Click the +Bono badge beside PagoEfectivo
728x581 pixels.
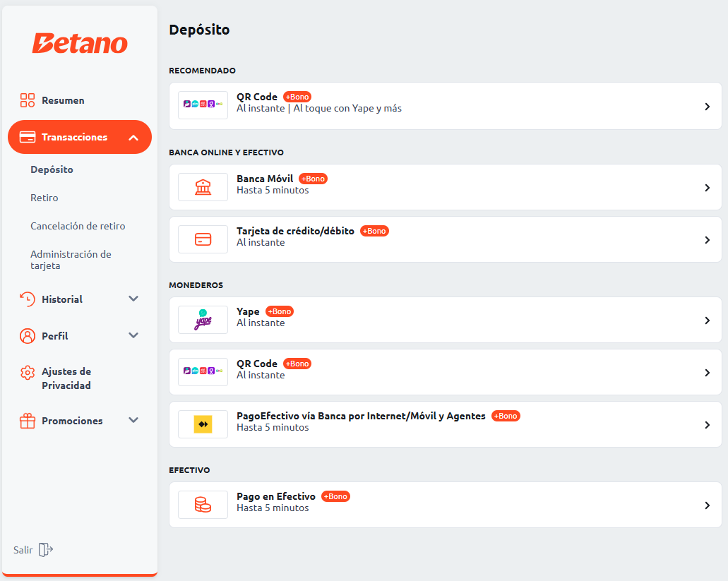(506, 416)
